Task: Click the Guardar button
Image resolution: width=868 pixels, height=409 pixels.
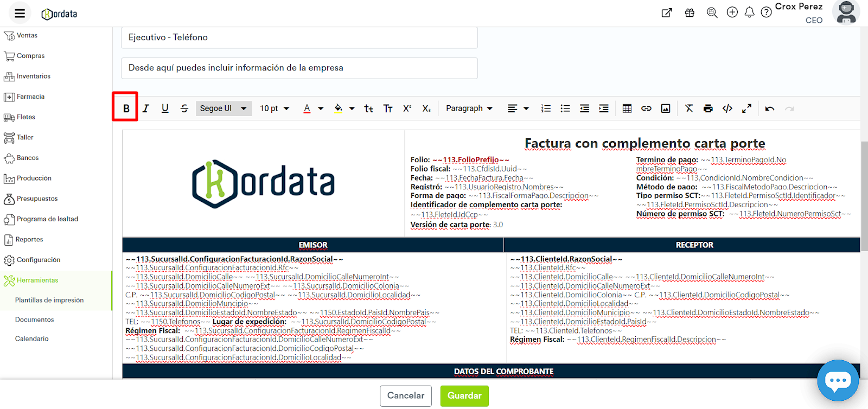Action: tap(464, 396)
